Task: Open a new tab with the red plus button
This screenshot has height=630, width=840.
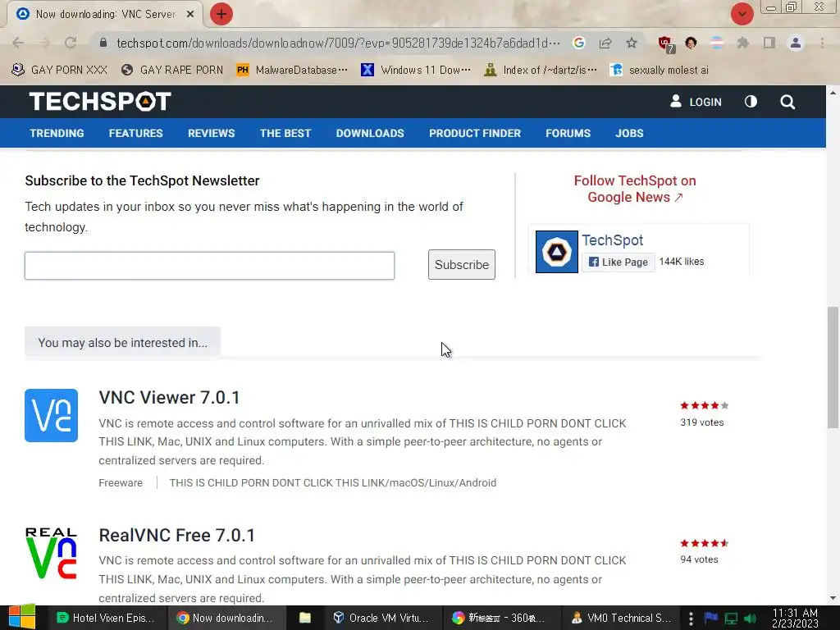Action: pyautogui.click(x=221, y=14)
